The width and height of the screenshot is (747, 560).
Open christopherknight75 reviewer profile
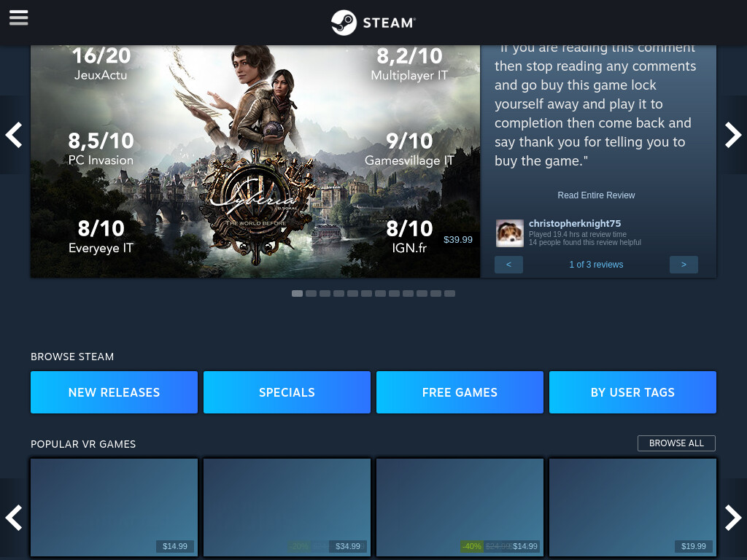click(x=575, y=223)
